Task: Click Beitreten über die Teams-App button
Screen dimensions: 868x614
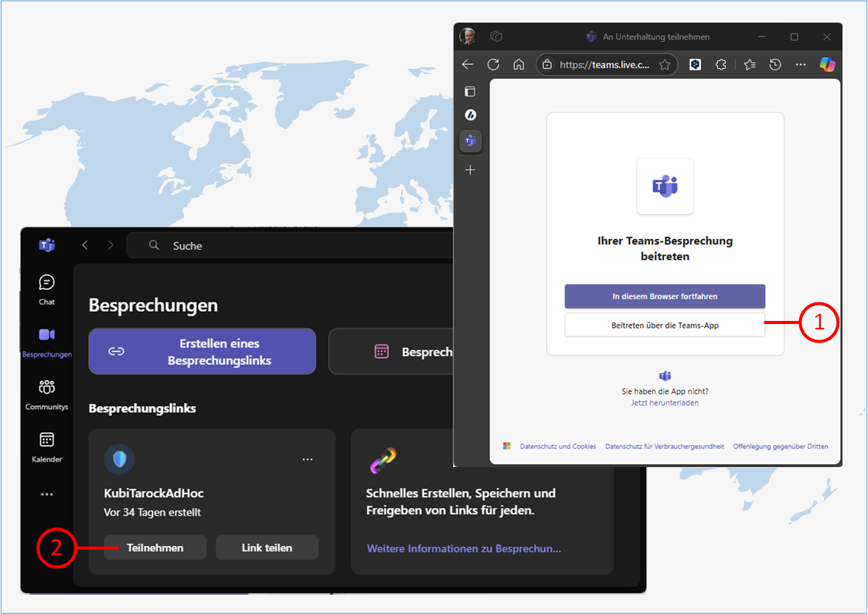Action: (x=665, y=326)
